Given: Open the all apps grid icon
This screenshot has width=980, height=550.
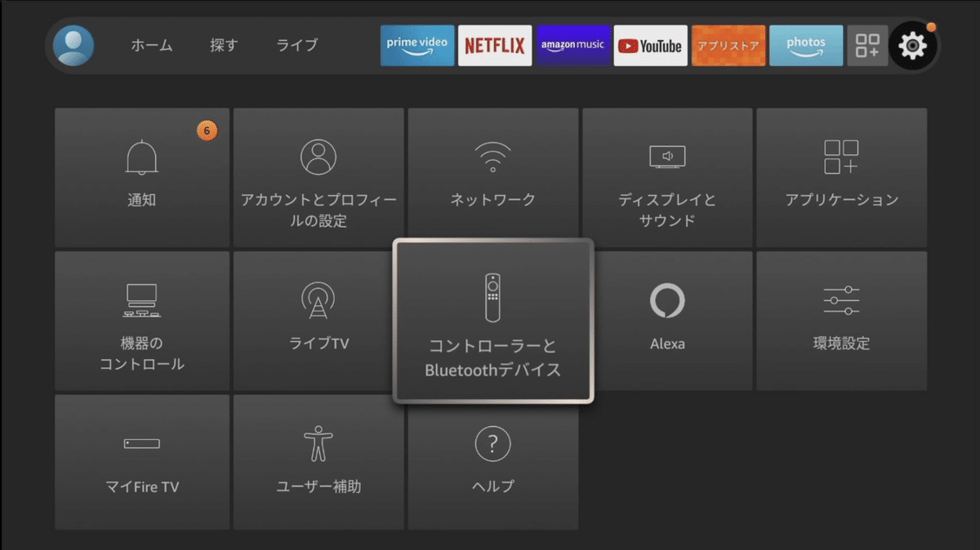Looking at the screenshot, I should tap(867, 46).
